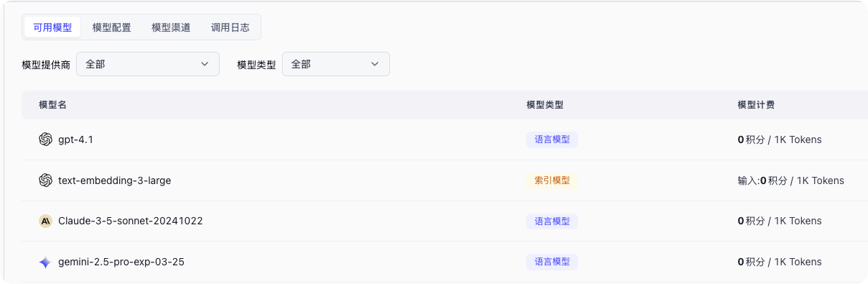The image size is (868, 284).
Task: Switch to the 模型渠道 tab
Action: pos(171,27)
